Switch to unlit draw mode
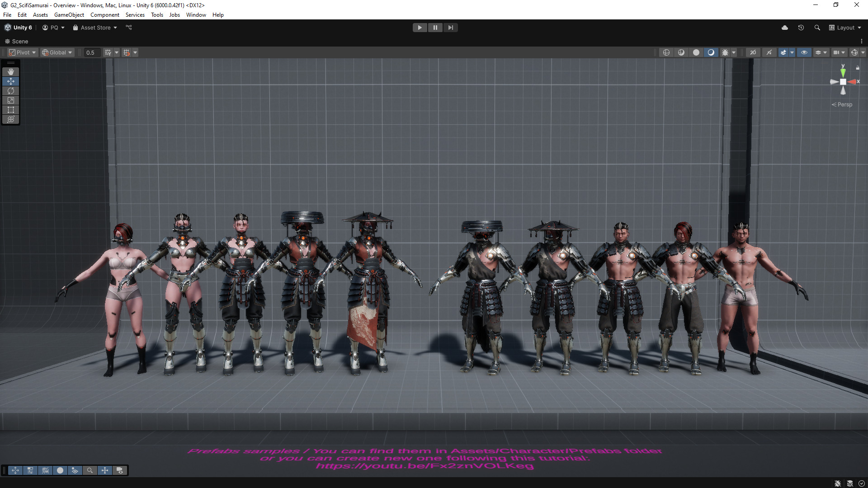 click(x=696, y=52)
